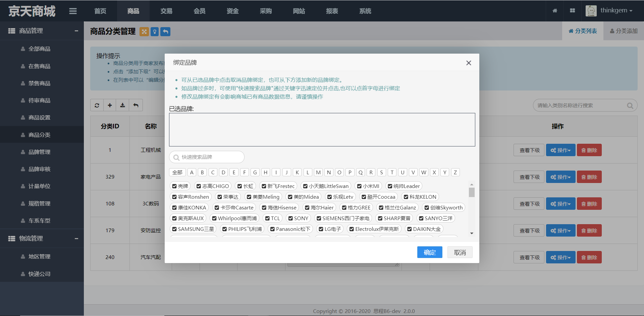Switch to the 分类列表 tab

click(583, 31)
